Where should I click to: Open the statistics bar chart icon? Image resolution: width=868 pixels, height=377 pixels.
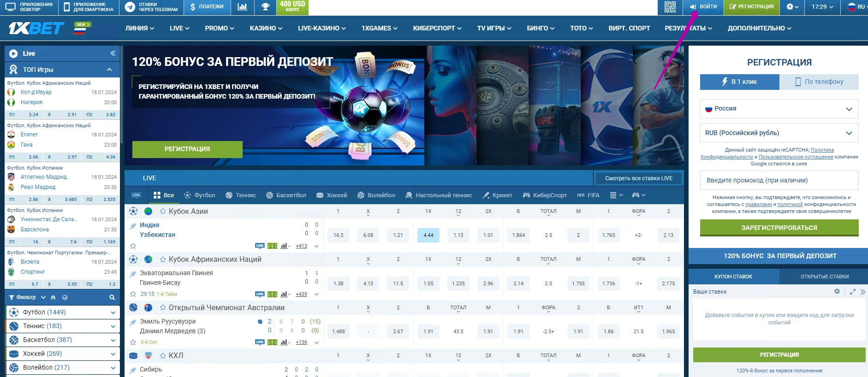pos(242,7)
